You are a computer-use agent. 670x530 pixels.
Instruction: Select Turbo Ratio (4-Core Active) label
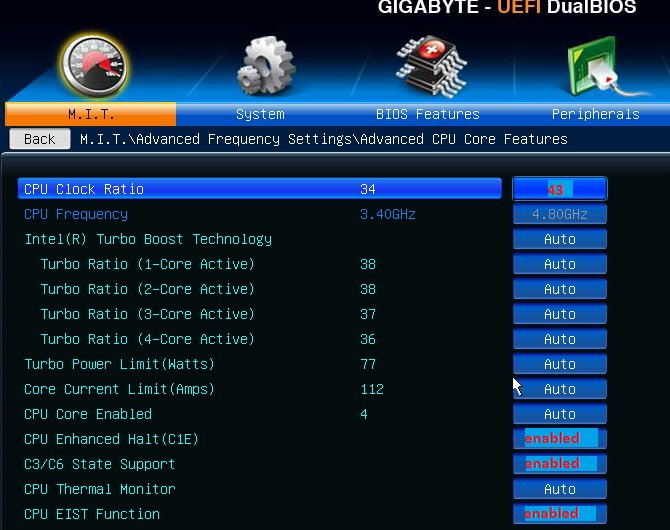click(147, 339)
